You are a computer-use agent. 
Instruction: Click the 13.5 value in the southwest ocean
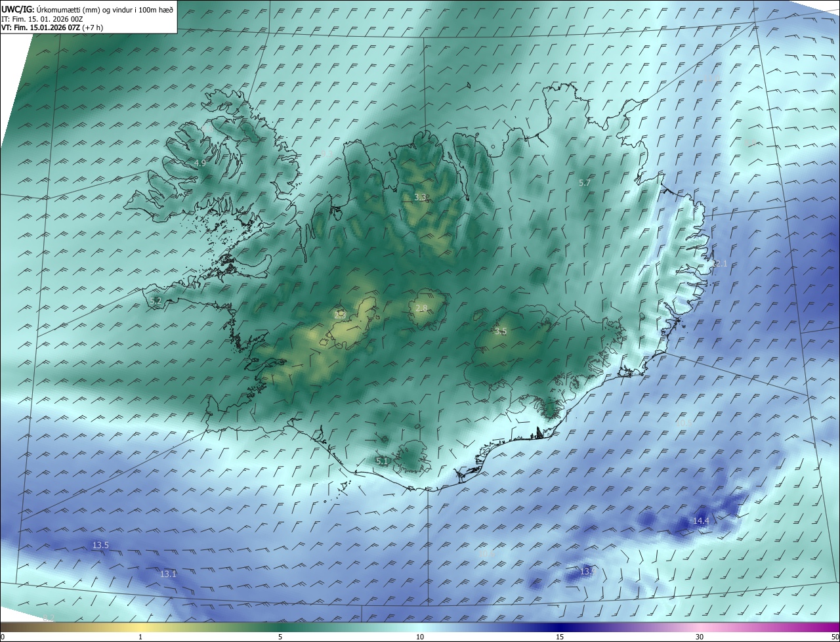coord(100,545)
